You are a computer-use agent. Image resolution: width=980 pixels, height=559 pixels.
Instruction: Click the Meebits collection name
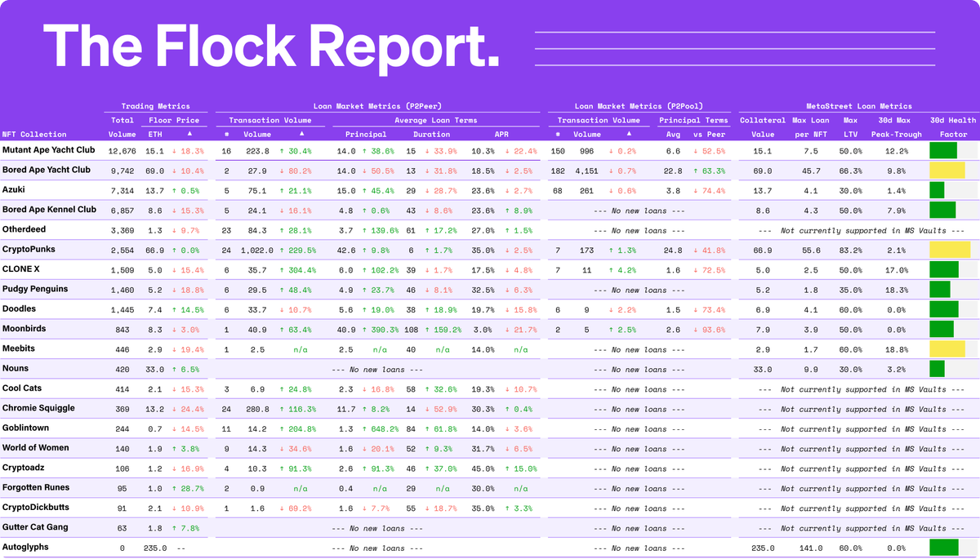19,348
